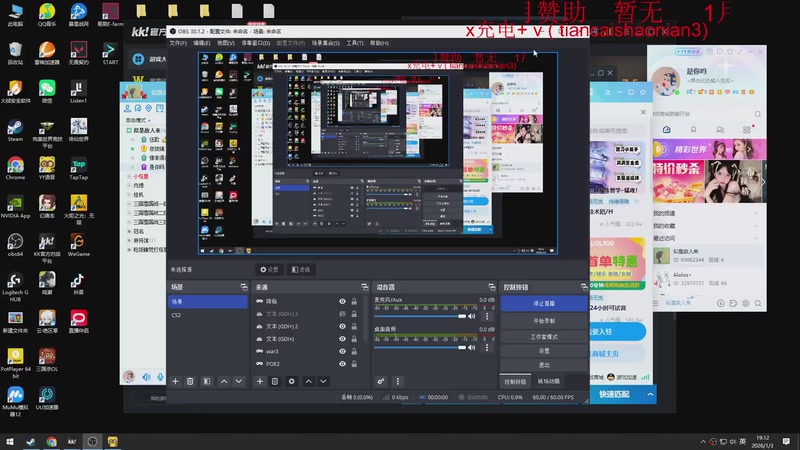
Task: Mute the mic/Aux speaker icon
Action: coord(472,316)
